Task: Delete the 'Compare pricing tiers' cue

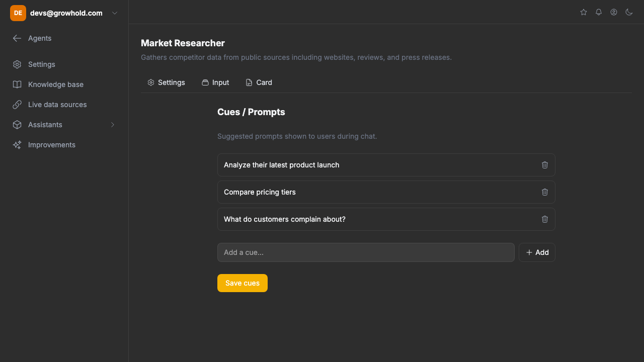Action: point(545,192)
